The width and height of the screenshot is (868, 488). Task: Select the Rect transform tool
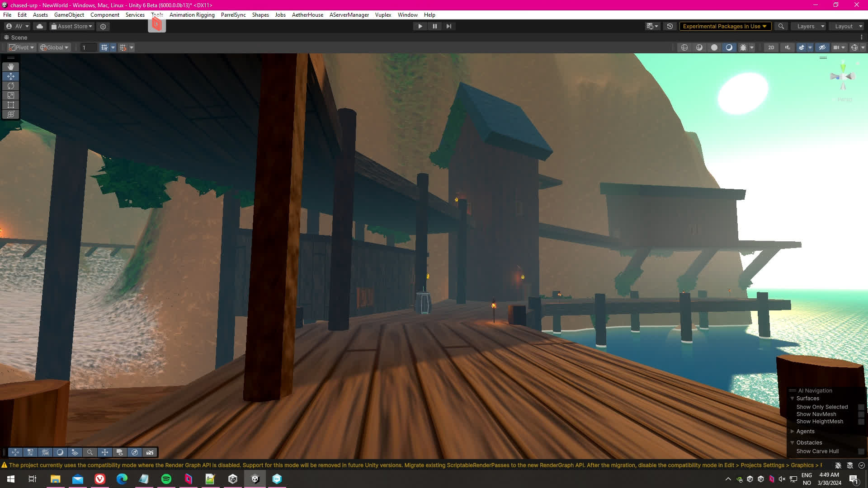(x=11, y=105)
